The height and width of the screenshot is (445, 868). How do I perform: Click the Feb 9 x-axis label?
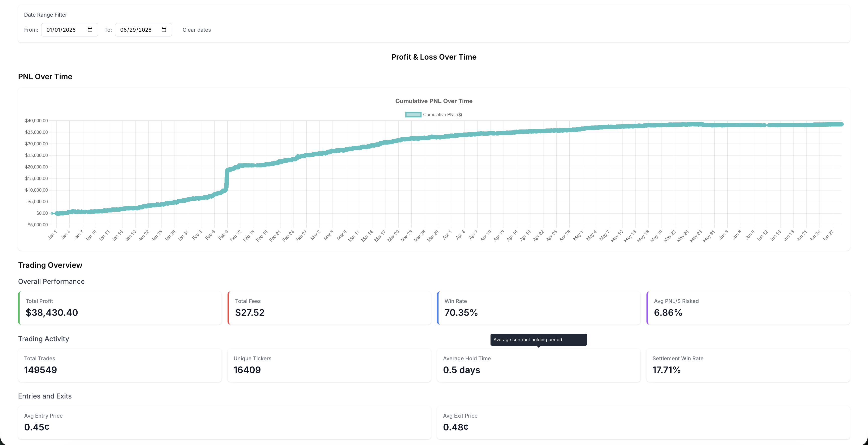pos(223,235)
